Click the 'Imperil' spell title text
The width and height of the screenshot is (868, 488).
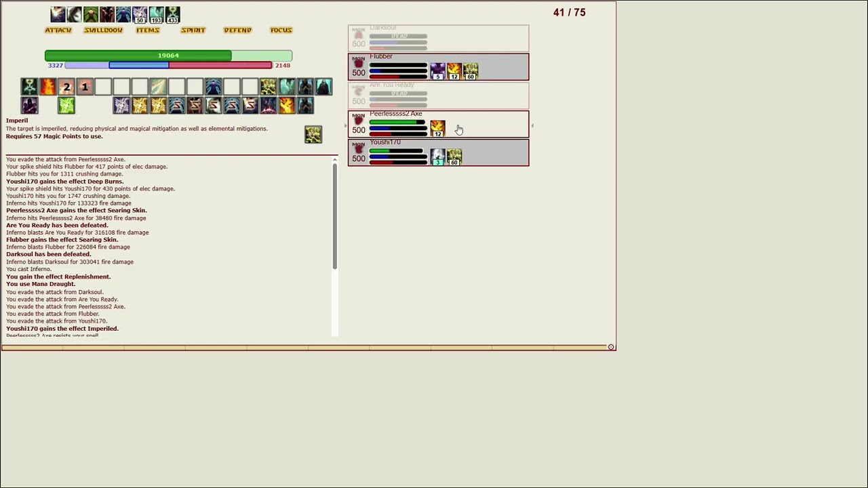click(x=17, y=121)
